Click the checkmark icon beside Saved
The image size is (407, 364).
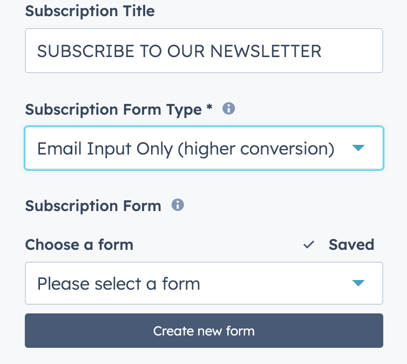point(309,245)
